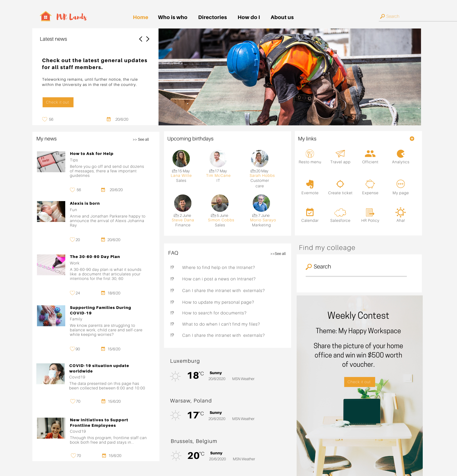Add a new My links shortcut
The width and height of the screenshot is (457, 476).
[x=412, y=139]
